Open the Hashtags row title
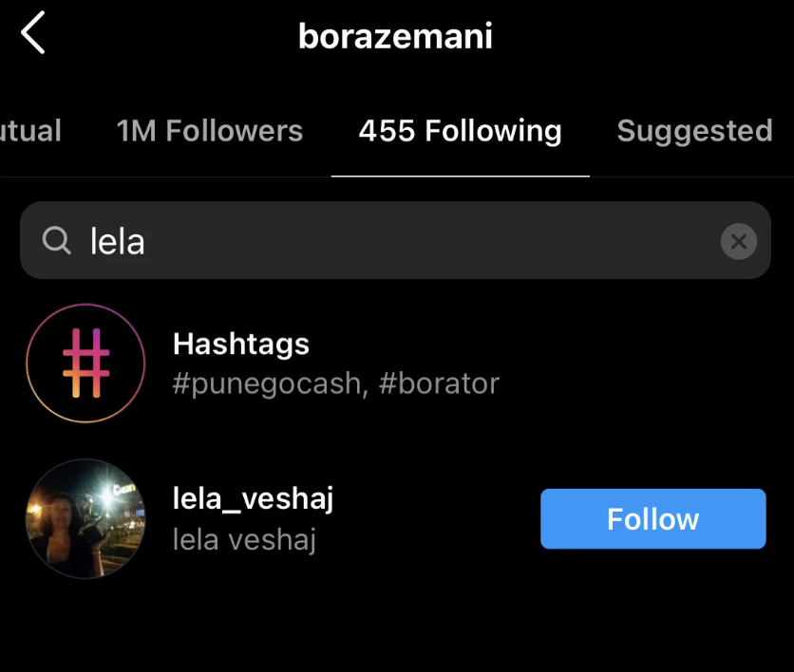 pos(241,344)
